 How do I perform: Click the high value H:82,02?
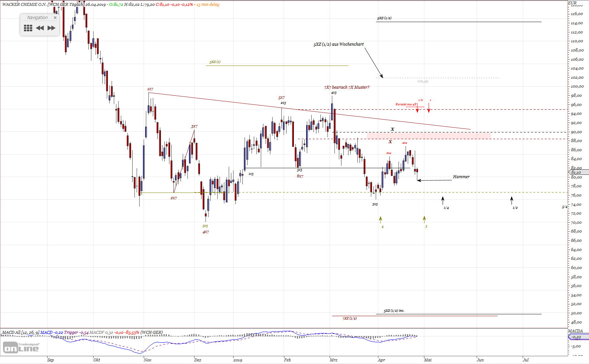tap(132, 4)
